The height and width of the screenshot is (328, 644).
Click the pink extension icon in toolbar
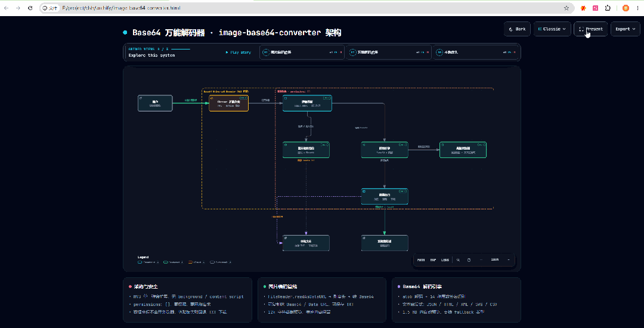coord(595,8)
